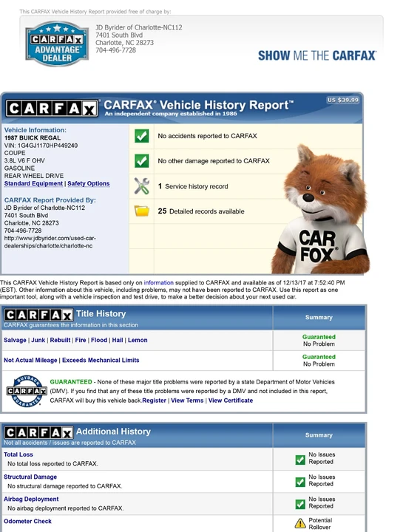Open the wrench service history icon

141,186
